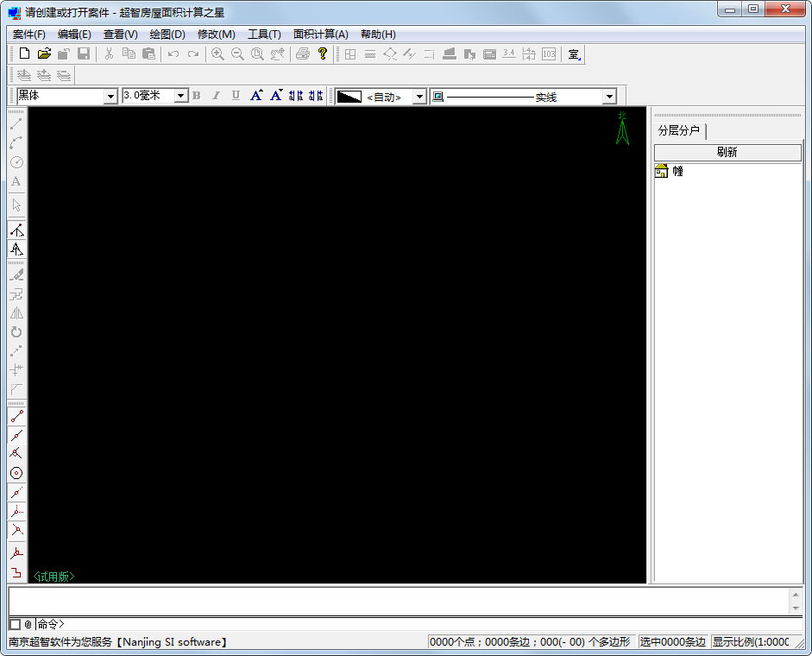
Task: Toggle endpoint snap icon
Action: 16,416
